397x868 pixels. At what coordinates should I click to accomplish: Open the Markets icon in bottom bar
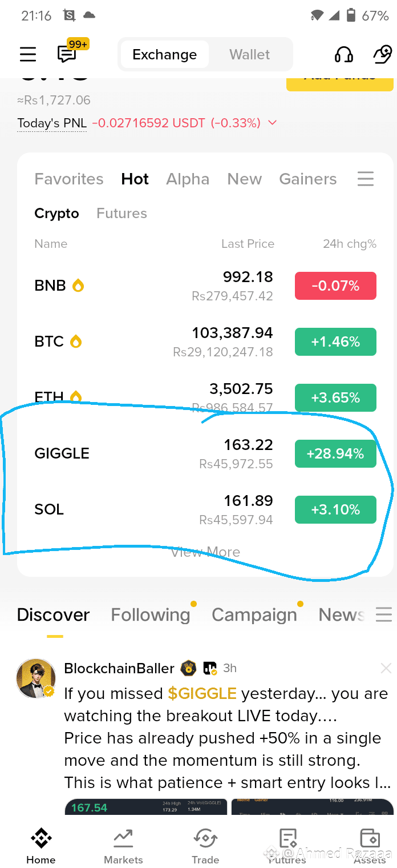[x=123, y=838]
